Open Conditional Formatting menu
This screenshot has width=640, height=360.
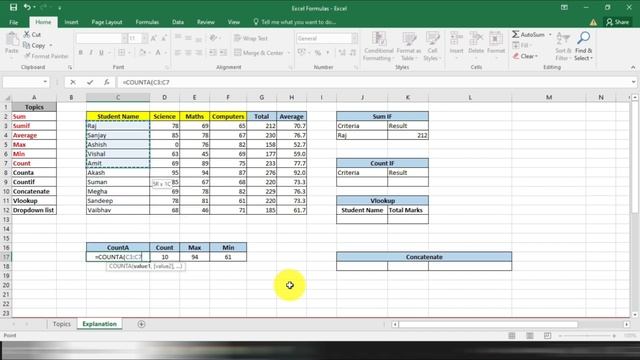pyautogui.click(x=378, y=47)
